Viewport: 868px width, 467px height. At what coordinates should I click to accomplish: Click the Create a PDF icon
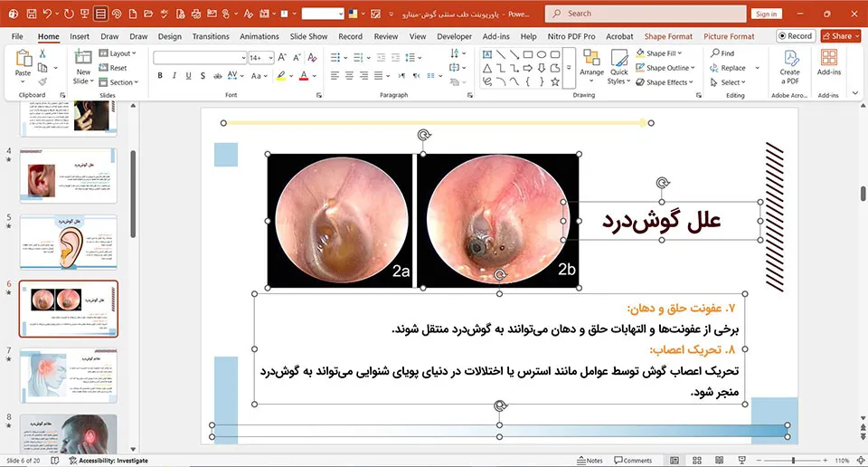pos(790,67)
